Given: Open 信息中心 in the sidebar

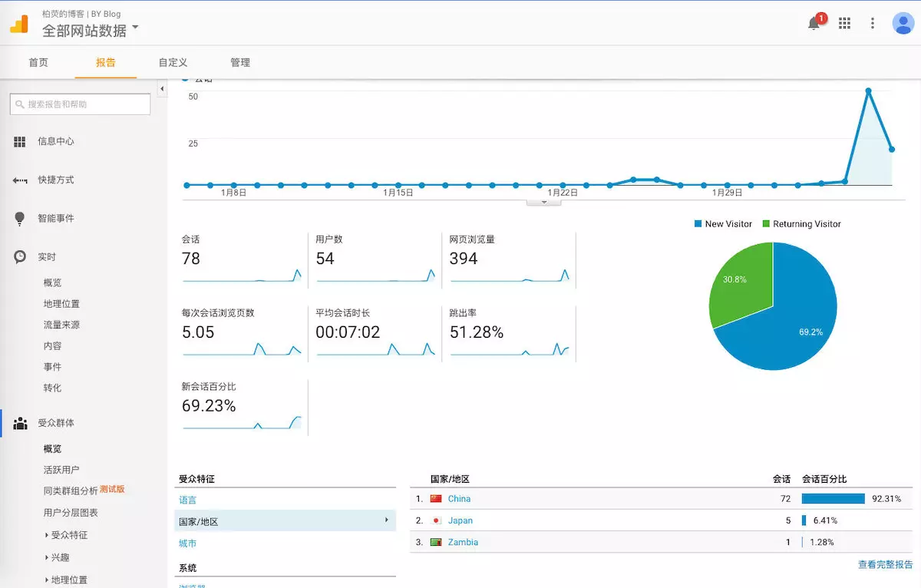Looking at the screenshot, I should [56, 141].
